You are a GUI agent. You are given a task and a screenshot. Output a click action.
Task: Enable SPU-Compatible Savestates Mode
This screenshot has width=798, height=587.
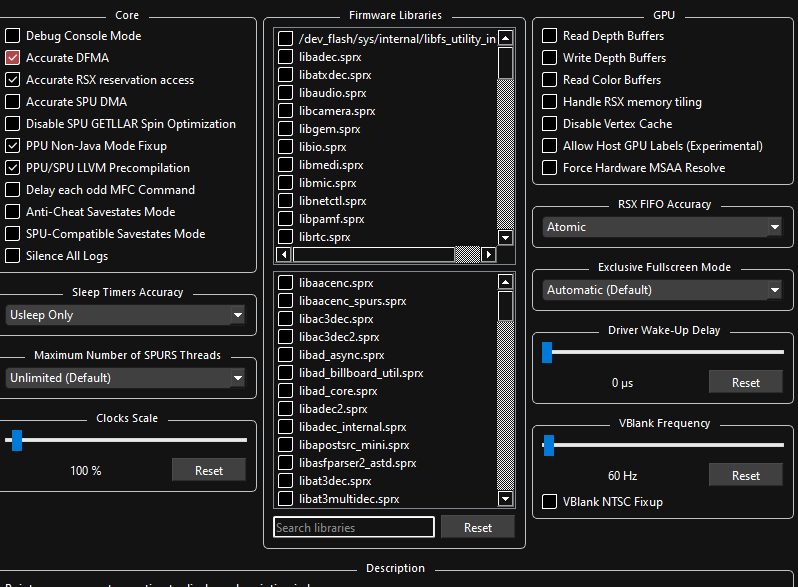point(13,233)
